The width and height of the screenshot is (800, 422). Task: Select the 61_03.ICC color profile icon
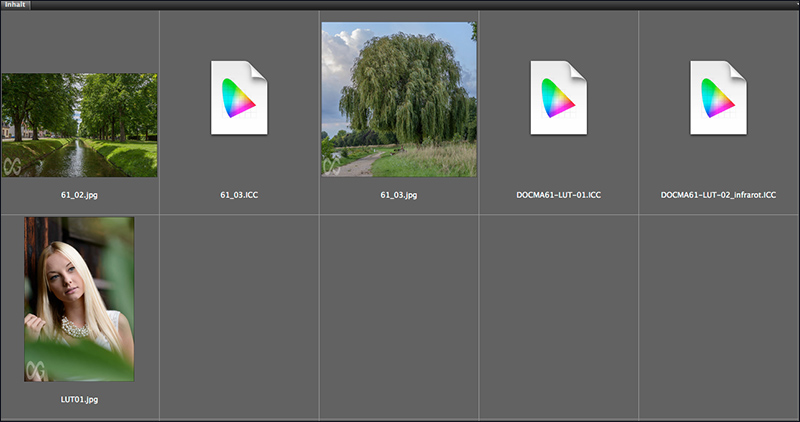[239, 98]
